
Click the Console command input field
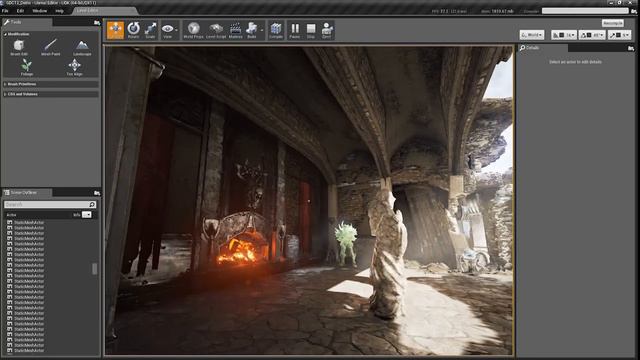586,11
